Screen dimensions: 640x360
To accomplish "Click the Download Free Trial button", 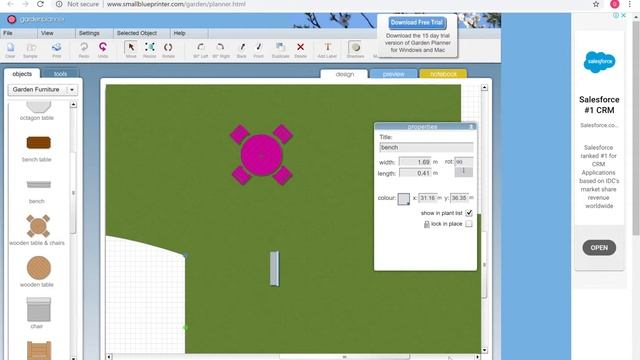I will tap(416, 22).
